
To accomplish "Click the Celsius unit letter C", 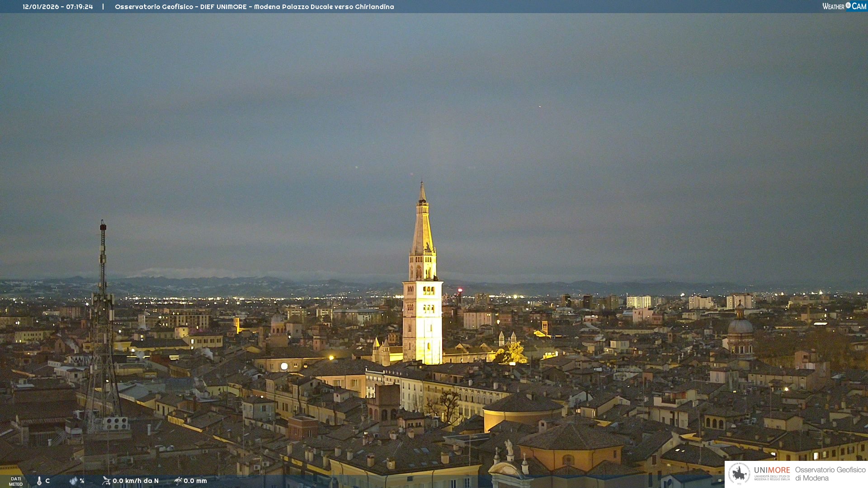I will point(47,481).
